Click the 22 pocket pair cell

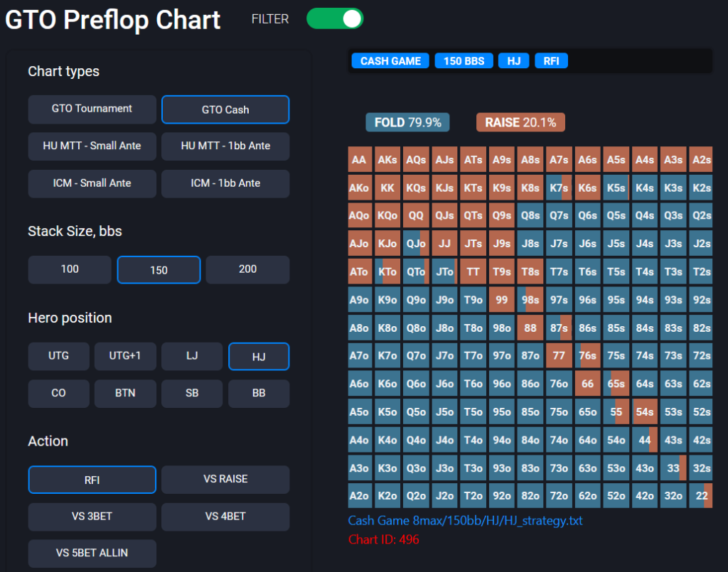click(701, 496)
